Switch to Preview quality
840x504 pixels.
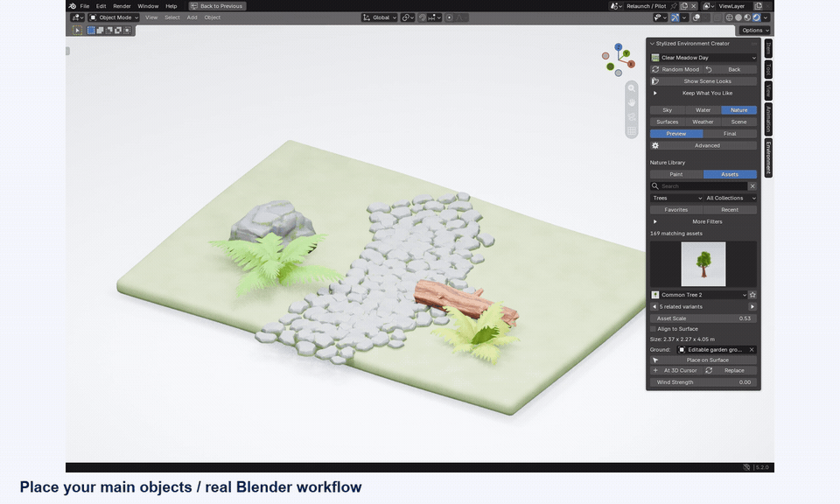(676, 134)
